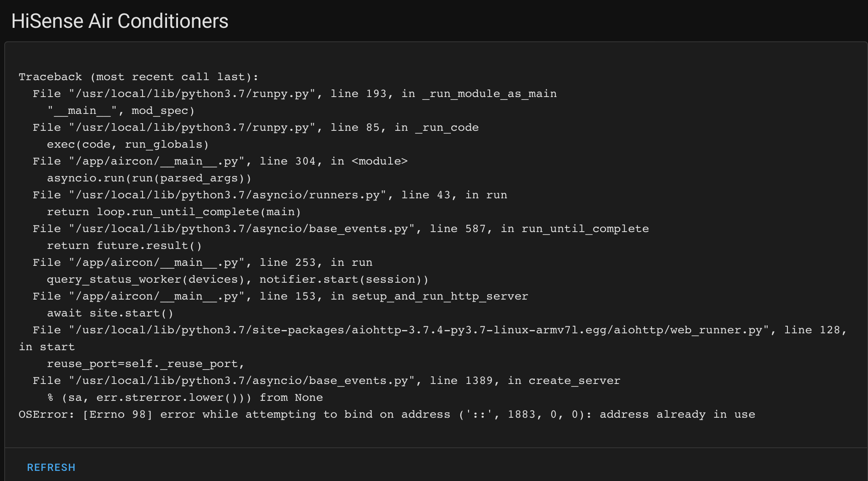The image size is (868, 481).
Task: Click the return loop.run_until_complete(main) line
Action: (173, 211)
